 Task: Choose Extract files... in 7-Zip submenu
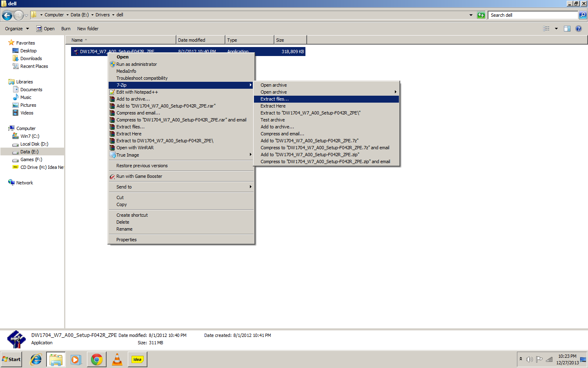tap(326, 99)
